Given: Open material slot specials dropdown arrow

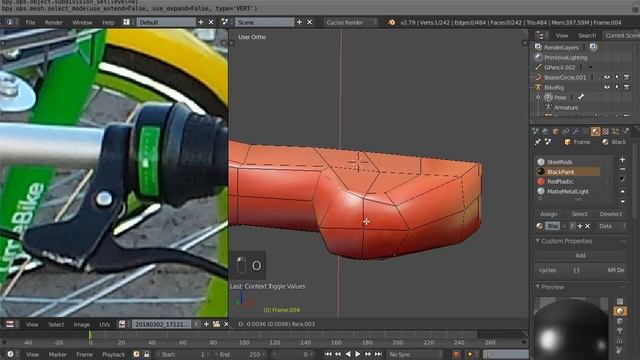Looking at the screenshot, I should click(622, 179).
